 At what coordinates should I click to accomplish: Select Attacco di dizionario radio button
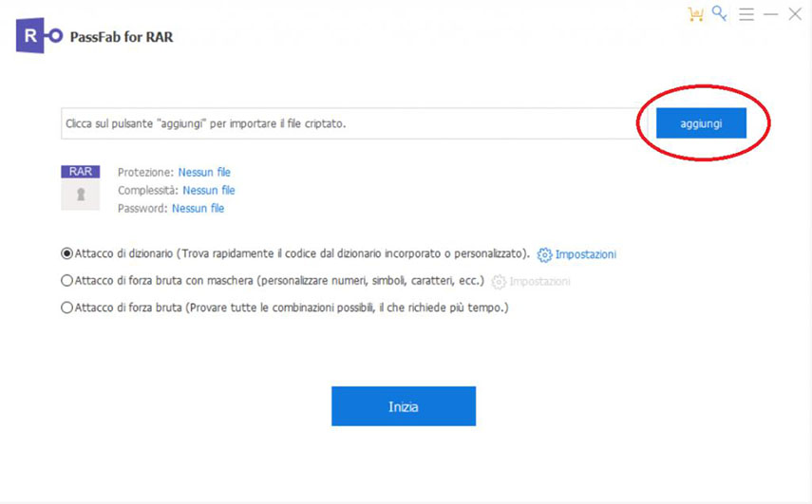tap(66, 254)
